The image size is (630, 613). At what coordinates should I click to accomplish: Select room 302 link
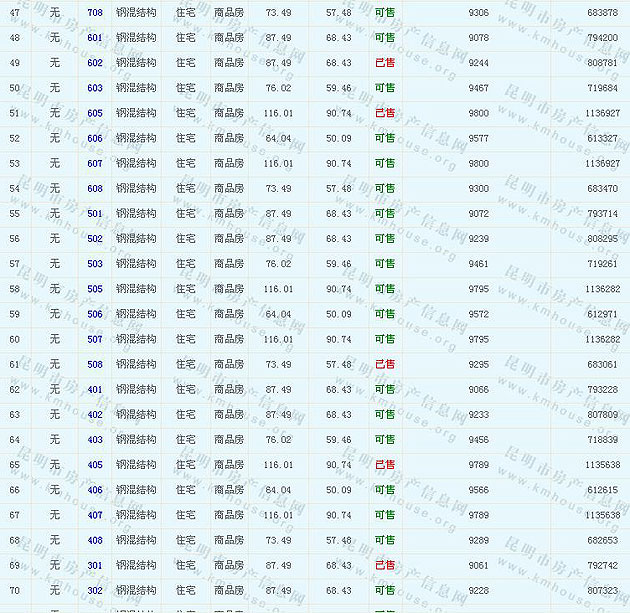95,591
